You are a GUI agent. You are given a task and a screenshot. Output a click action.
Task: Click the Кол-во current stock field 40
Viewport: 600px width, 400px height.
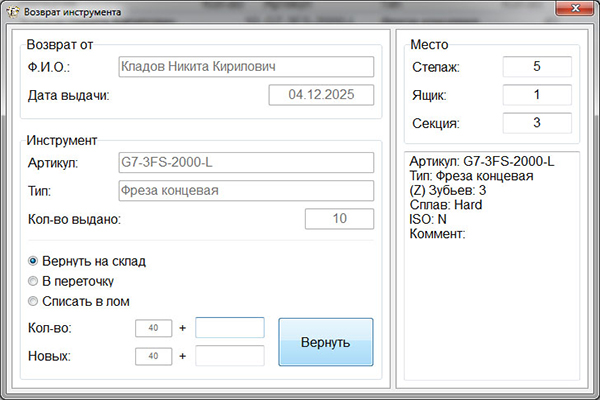click(x=153, y=328)
